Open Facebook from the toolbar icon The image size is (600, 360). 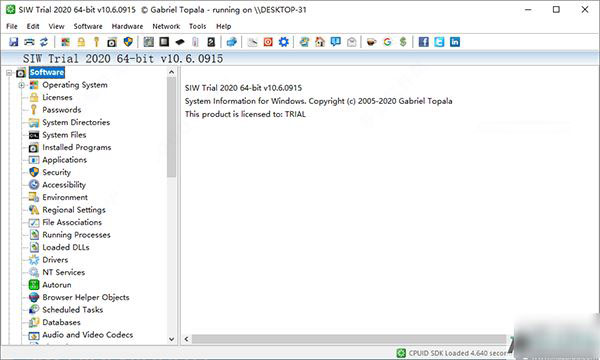pyautogui.click(x=423, y=42)
